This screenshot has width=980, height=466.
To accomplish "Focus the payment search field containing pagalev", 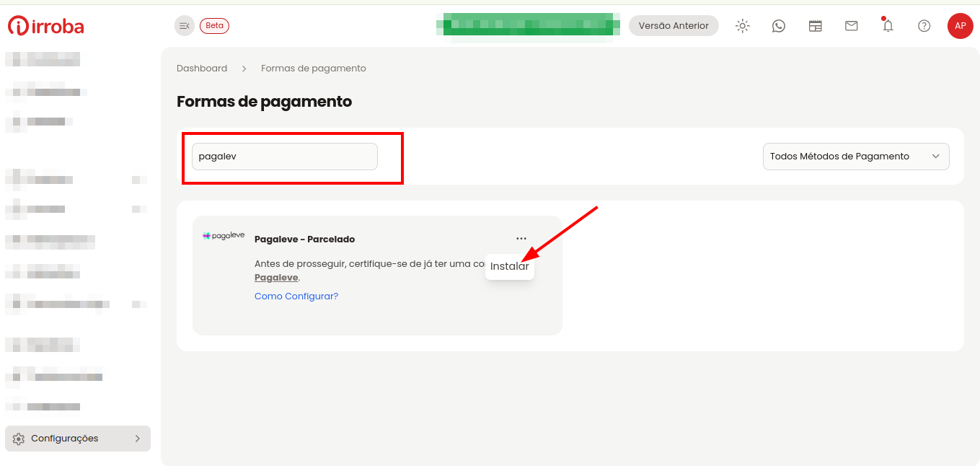I will click(285, 157).
